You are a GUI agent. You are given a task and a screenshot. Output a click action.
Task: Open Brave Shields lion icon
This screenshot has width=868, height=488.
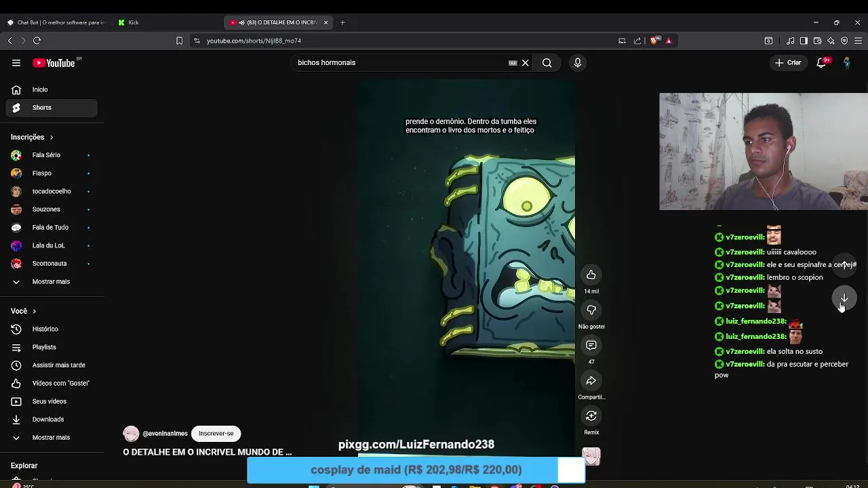[x=654, y=41]
